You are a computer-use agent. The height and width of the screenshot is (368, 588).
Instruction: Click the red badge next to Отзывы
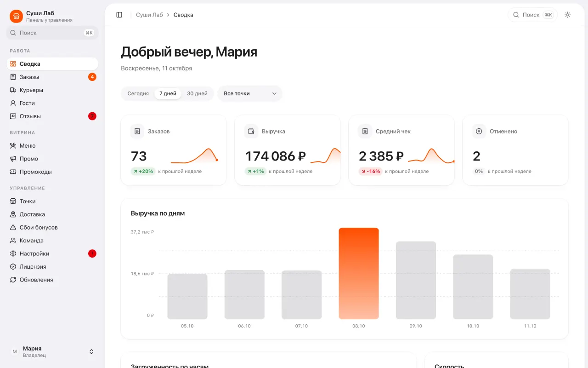tap(92, 116)
